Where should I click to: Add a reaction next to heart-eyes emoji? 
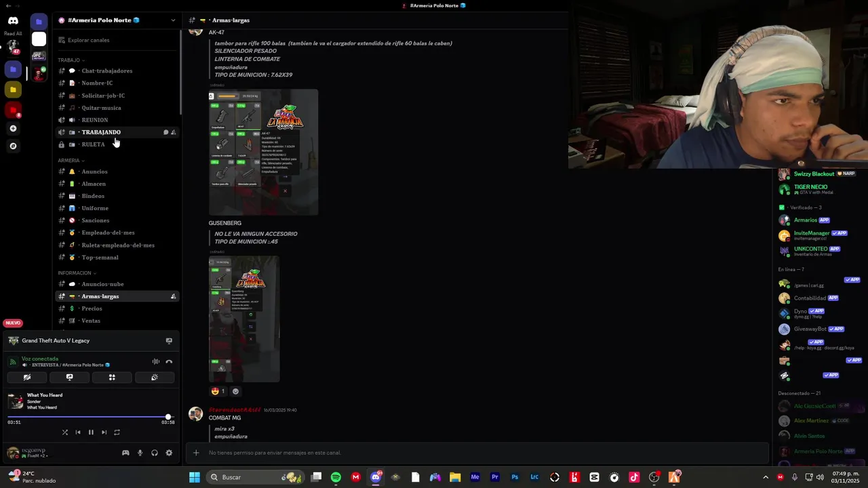pos(235,391)
